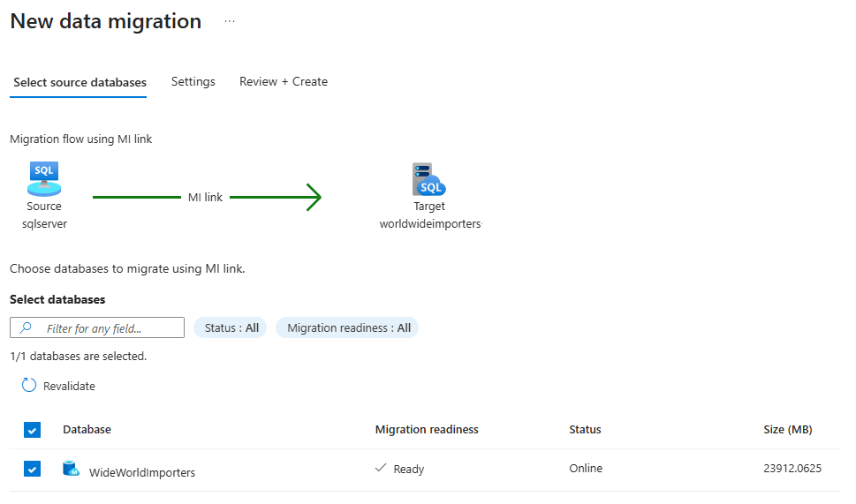This screenshot has height=504, width=856.
Task: Sort by the Size (MB) column header
Action: (x=787, y=430)
